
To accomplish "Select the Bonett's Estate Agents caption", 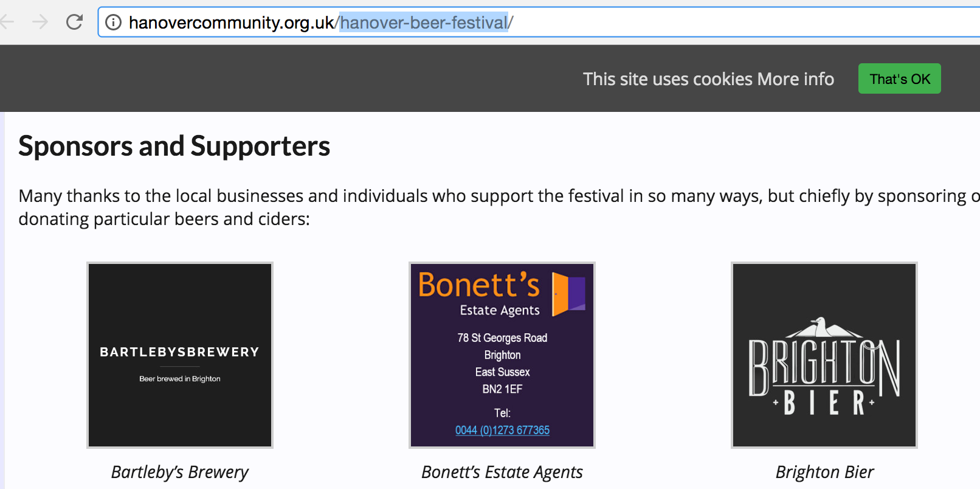I will [x=502, y=472].
